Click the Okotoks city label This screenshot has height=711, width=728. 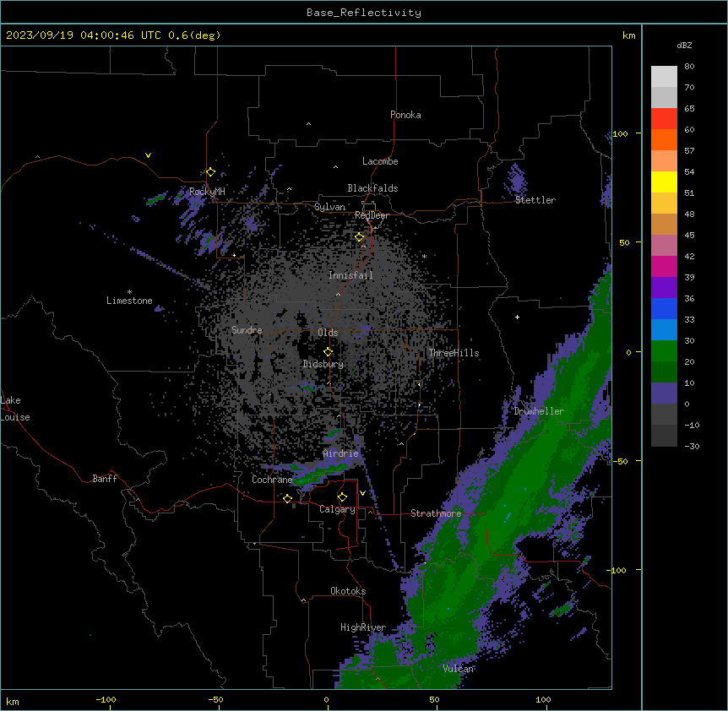coord(348,591)
